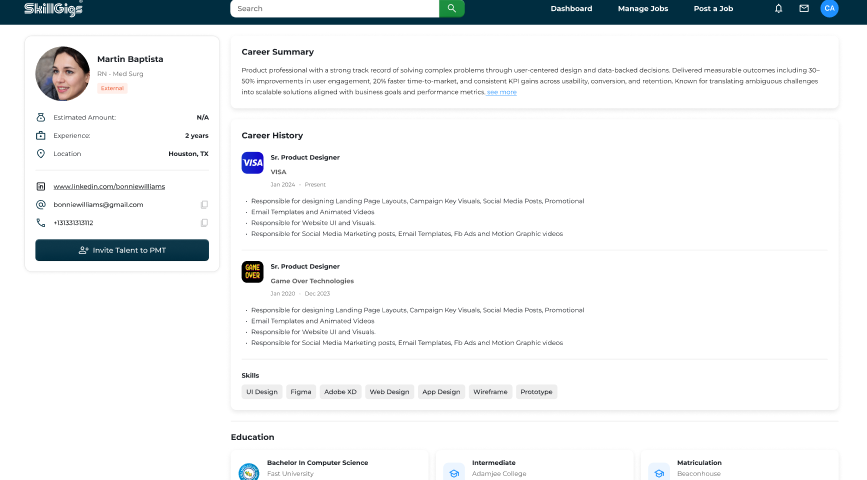Open the messages envelope icon
Image resolution: width=867 pixels, height=480 pixels.
(804, 8)
